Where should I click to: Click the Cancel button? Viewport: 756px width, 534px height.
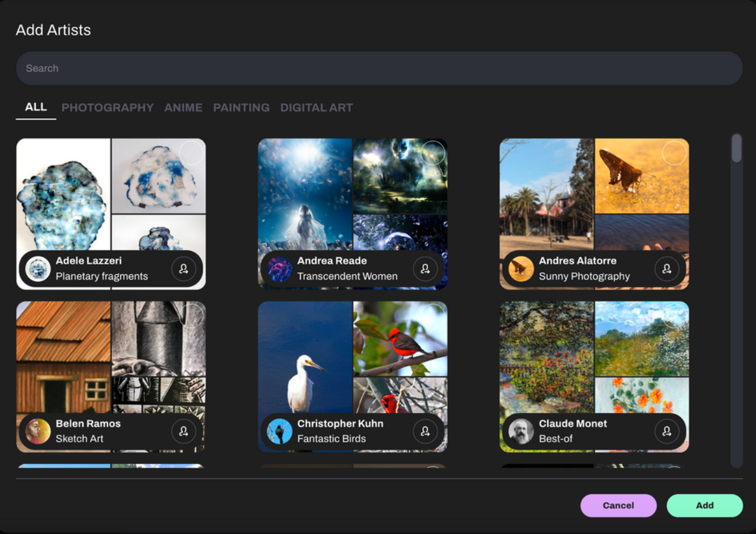618,506
